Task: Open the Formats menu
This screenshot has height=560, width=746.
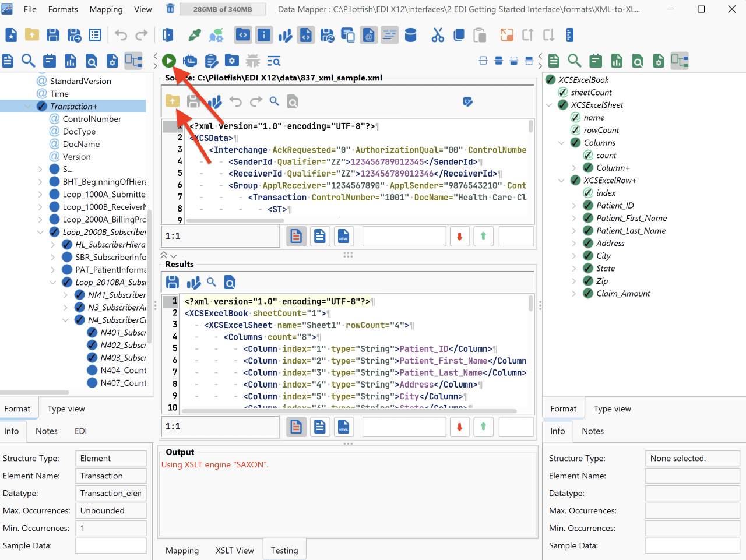Action: 63,9
